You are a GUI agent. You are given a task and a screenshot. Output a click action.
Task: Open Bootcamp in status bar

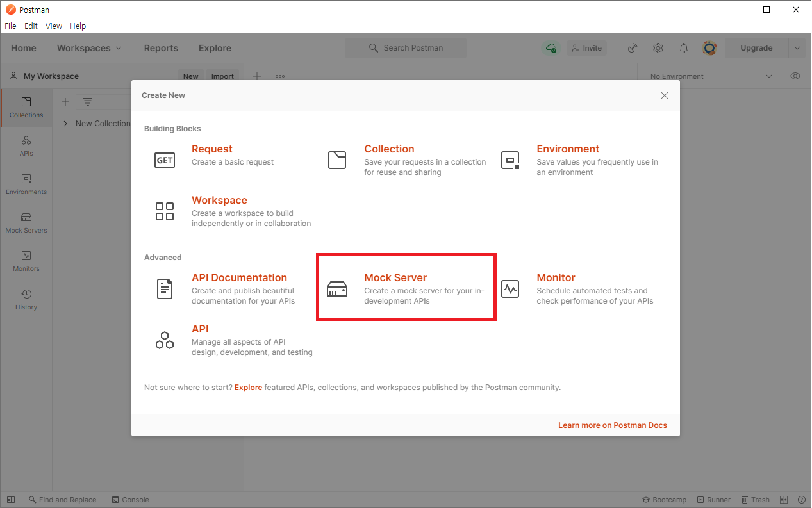tap(664, 500)
